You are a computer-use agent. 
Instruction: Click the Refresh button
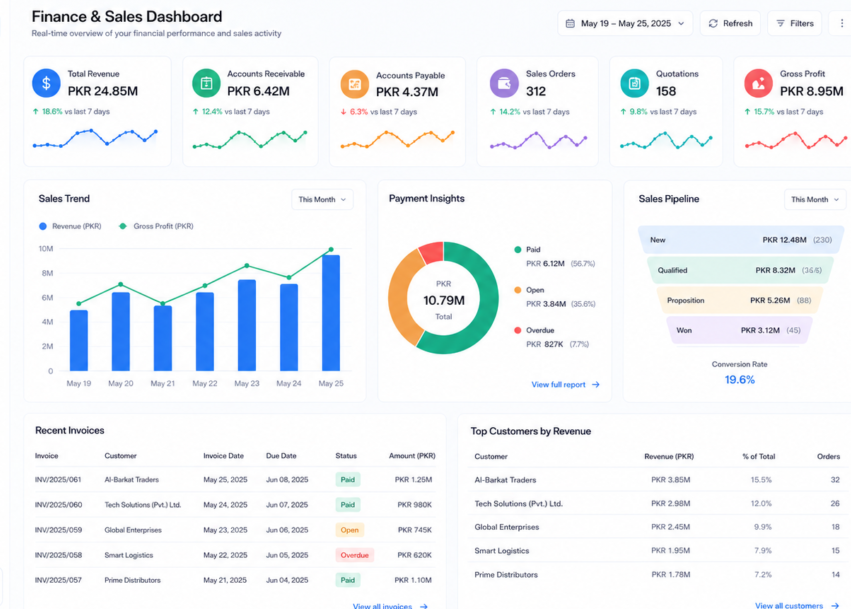pyautogui.click(x=731, y=23)
